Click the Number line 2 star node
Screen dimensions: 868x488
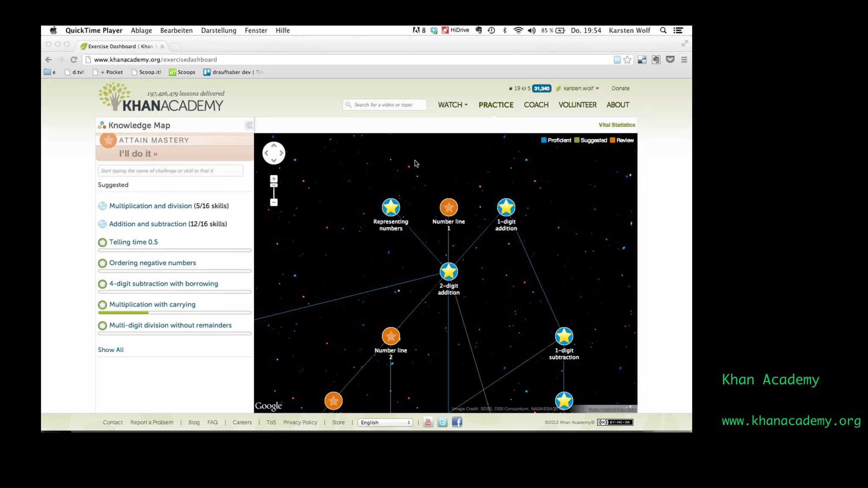click(x=390, y=336)
